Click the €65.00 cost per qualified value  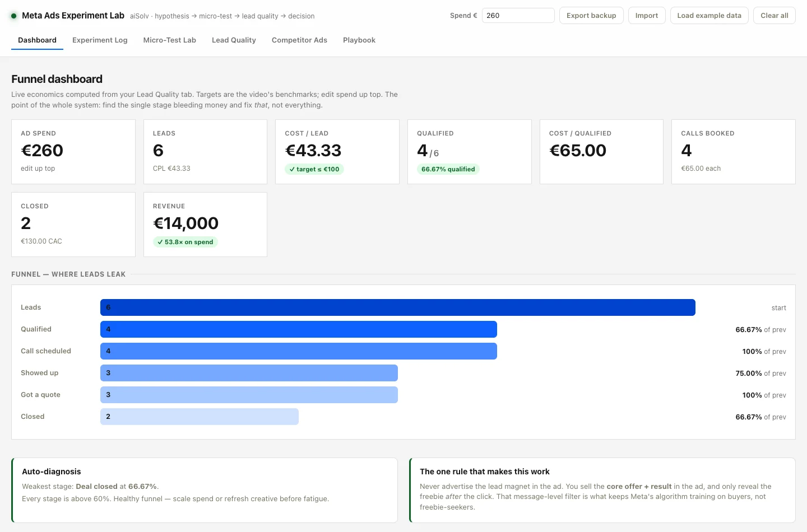coord(578,151)
